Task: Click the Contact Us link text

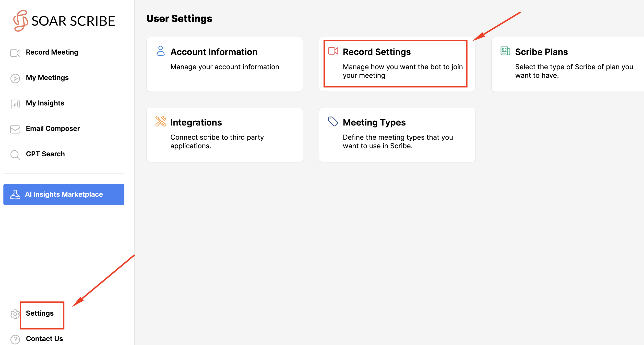Action: [45, 338]
